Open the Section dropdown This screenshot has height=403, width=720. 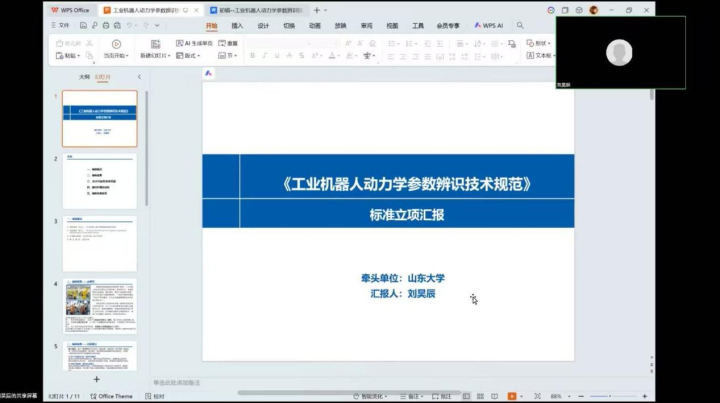(227, 56)
